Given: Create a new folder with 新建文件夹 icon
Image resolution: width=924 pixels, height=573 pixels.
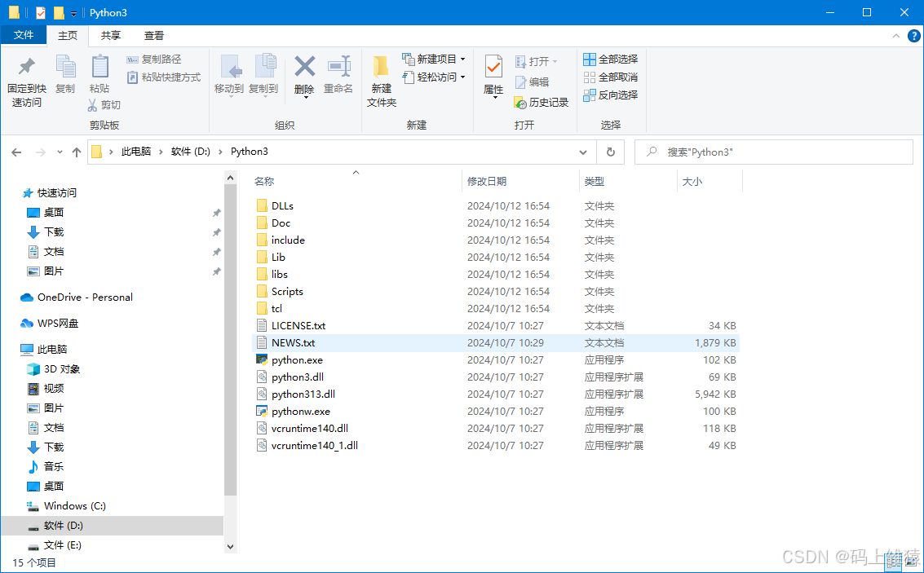Looking at the screenshot, I should (381, 66).
